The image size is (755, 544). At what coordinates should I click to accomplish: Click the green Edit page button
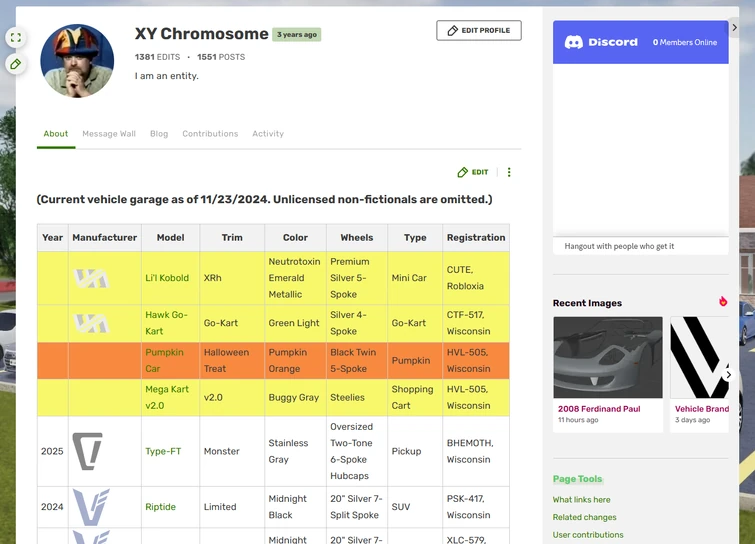pos(473,172)
